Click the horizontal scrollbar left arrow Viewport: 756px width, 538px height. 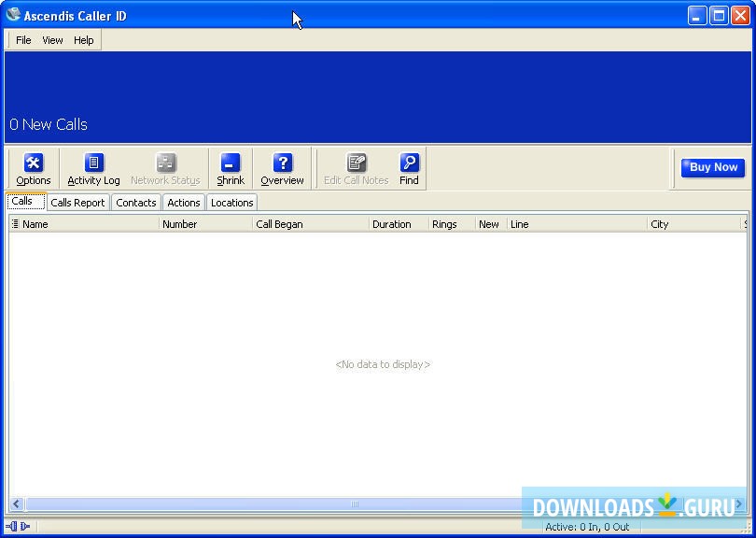point(17,504)
